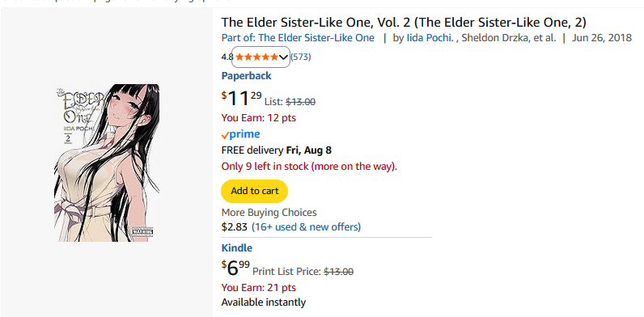Screen dimensions: 644x317
Task: Open author Iida Pochi's page
Action: (430, 38)
